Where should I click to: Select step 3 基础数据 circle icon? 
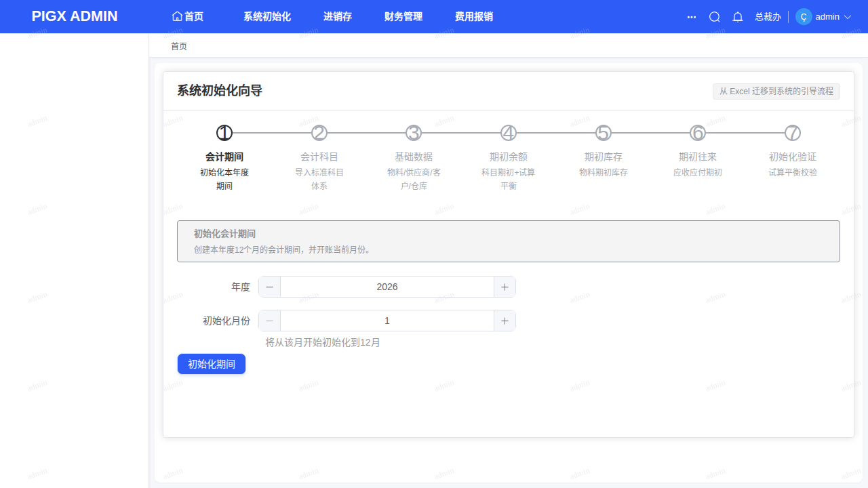point(414,133)
